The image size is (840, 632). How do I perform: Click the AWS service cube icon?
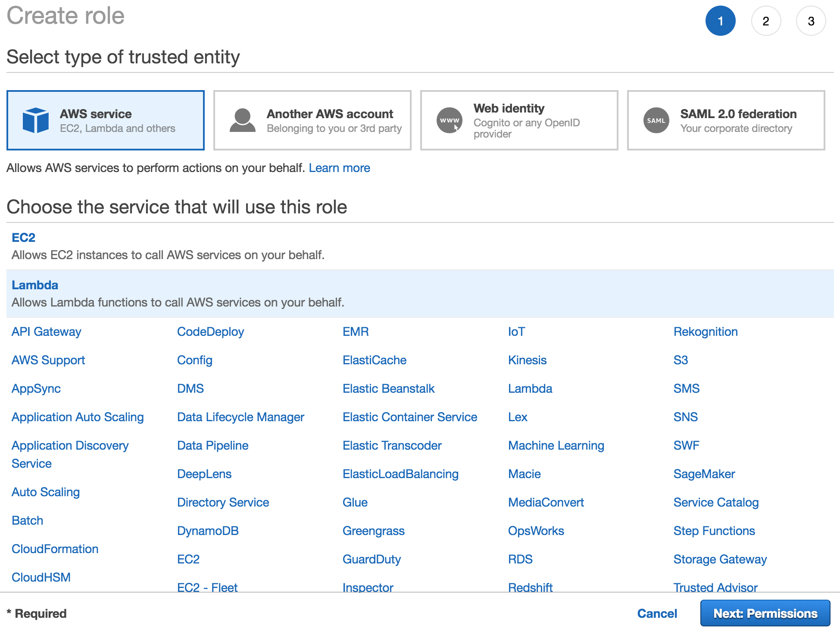pos(35,120)
